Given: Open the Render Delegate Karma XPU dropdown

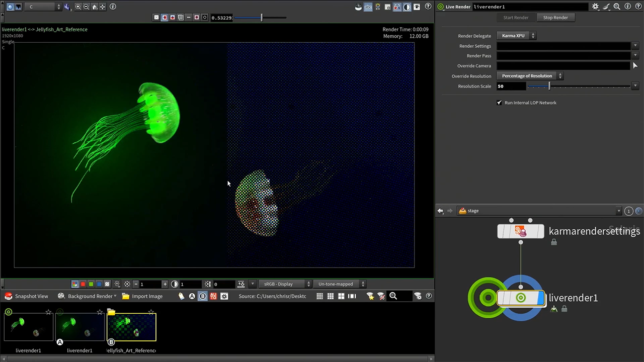Looking at the screenshot, I should [x=516, y=36].
